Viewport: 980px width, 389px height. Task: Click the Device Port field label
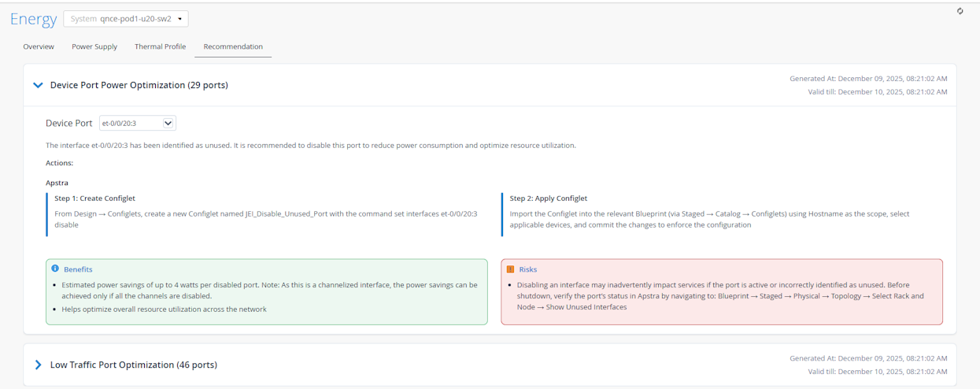(x=69, y=123)
